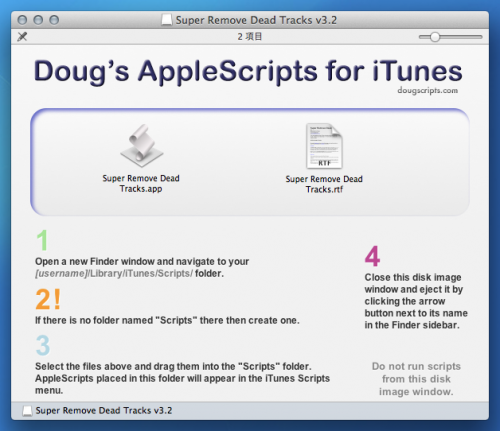Select the Super Remove Dead Tracks.rtf document icon
Viewport: 500px width, 431px height.
tap(324, 146)
